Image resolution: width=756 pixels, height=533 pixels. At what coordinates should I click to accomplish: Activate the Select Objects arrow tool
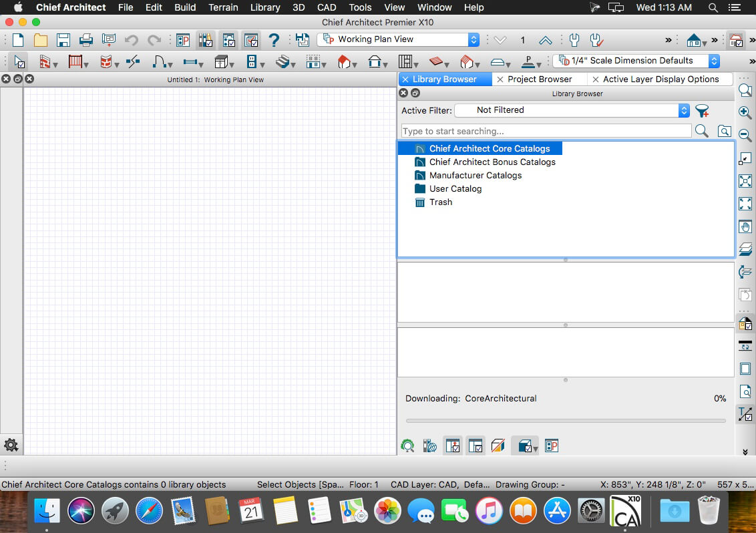coord(19,61)
